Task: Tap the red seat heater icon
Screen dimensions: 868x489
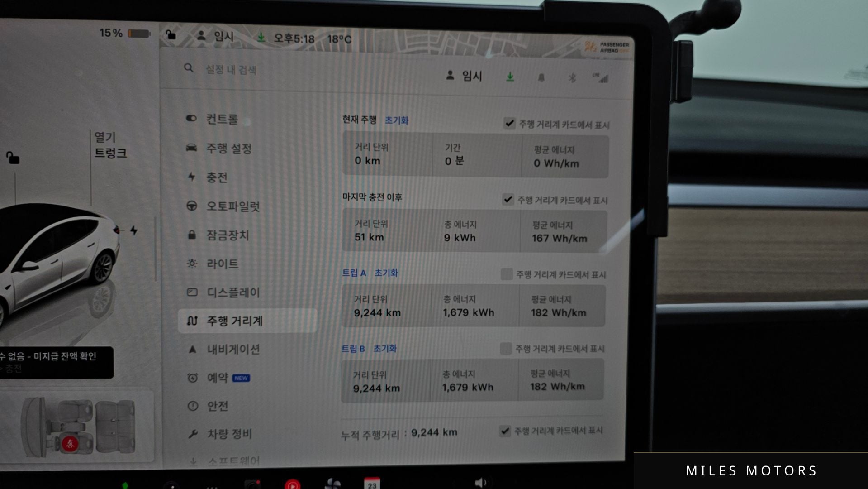Action: (x=70, y=444)
